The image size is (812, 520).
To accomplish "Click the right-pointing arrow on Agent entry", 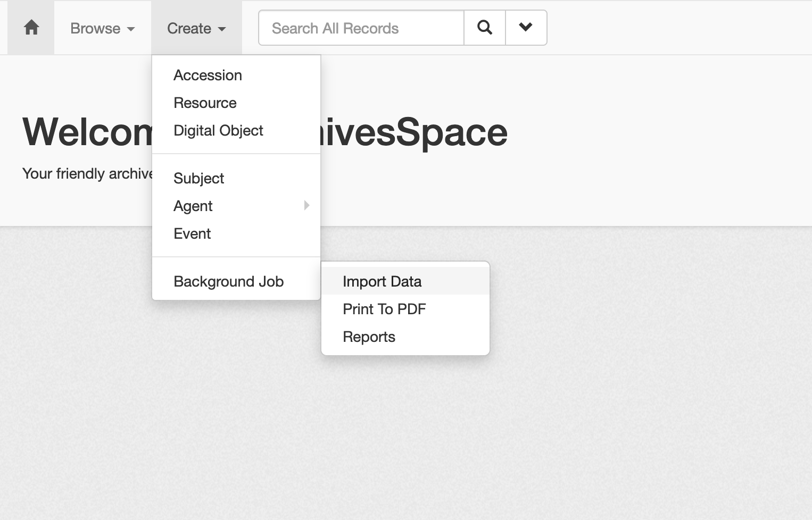I will pos(307,206).
